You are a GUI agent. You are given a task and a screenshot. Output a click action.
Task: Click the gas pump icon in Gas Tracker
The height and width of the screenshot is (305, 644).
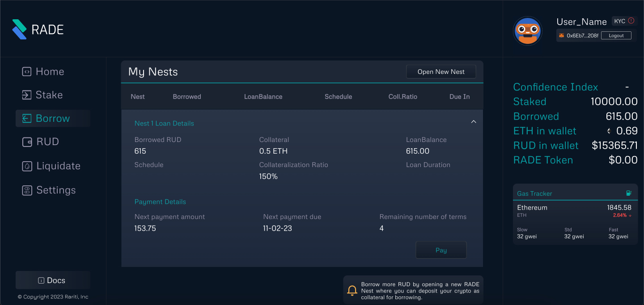point(629,193)
